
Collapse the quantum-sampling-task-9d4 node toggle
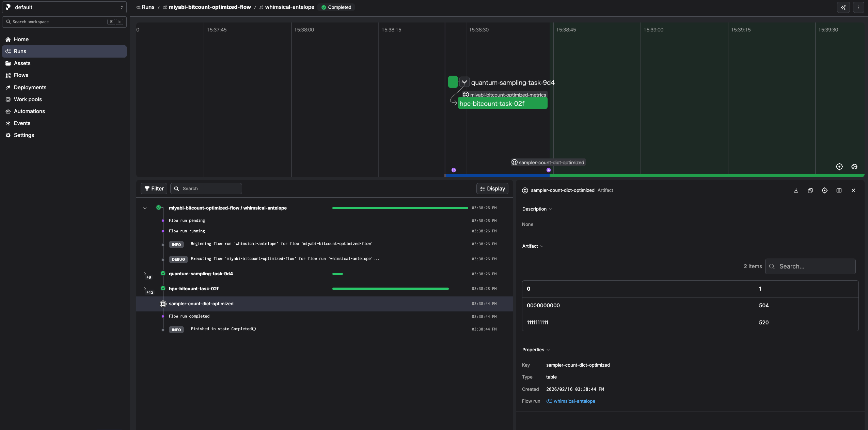[x=464, y=82]
